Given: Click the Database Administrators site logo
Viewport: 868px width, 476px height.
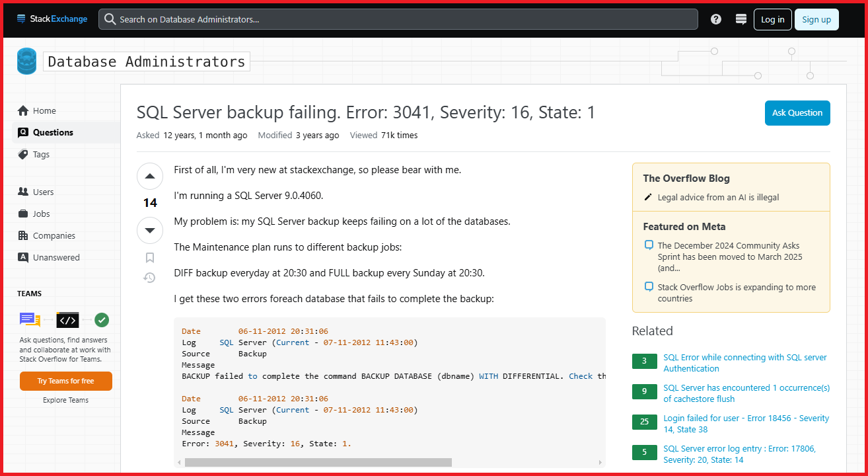Looking at the screenshot, I should 27,61.
